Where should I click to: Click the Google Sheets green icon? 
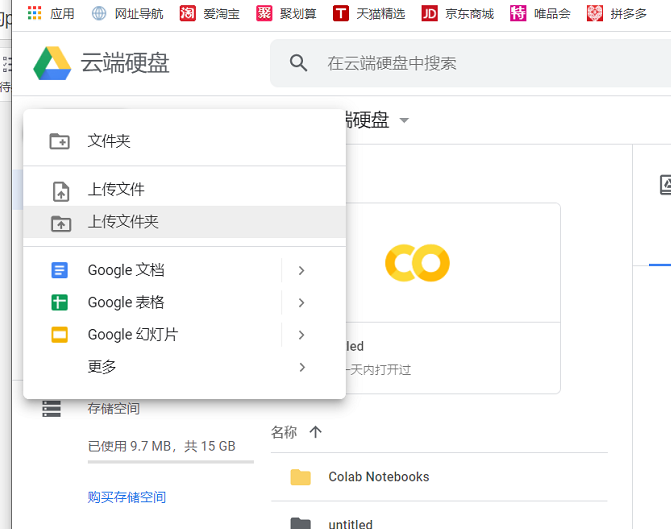(x=59, y=303)
